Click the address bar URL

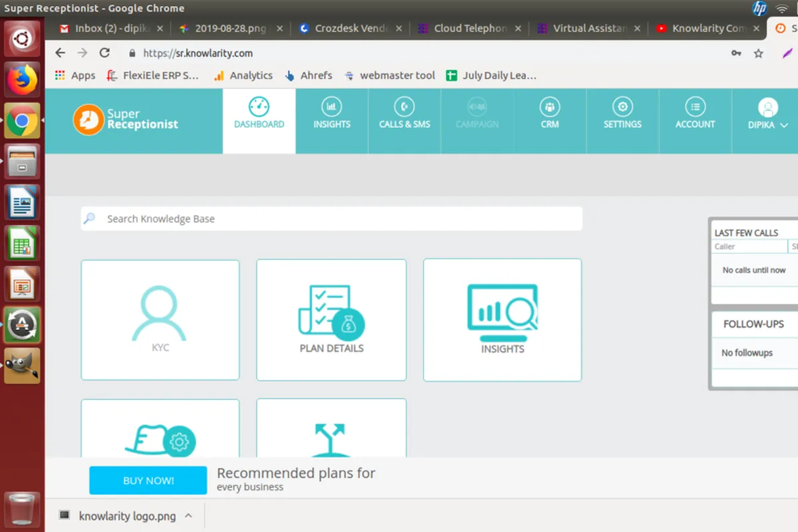[x=198, y=53]
